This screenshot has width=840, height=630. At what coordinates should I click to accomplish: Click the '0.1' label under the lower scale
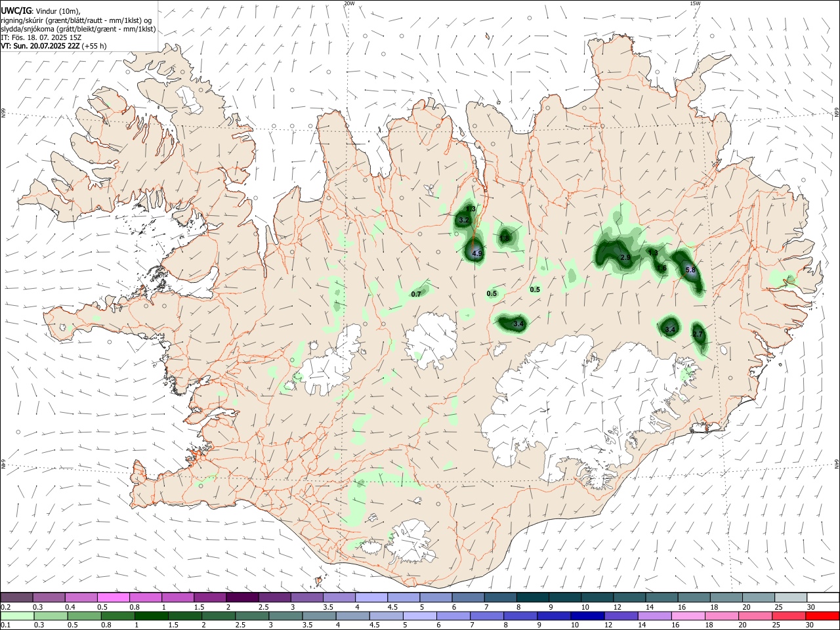[5, 625]
